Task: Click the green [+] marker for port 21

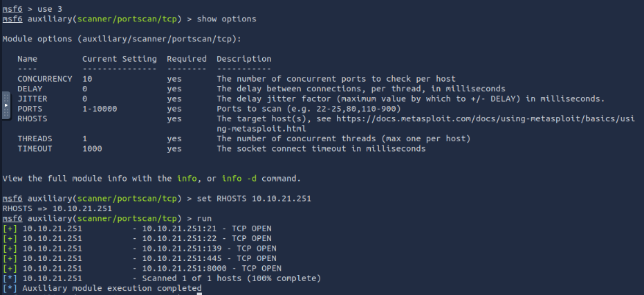Action: [x=10, y=229]
